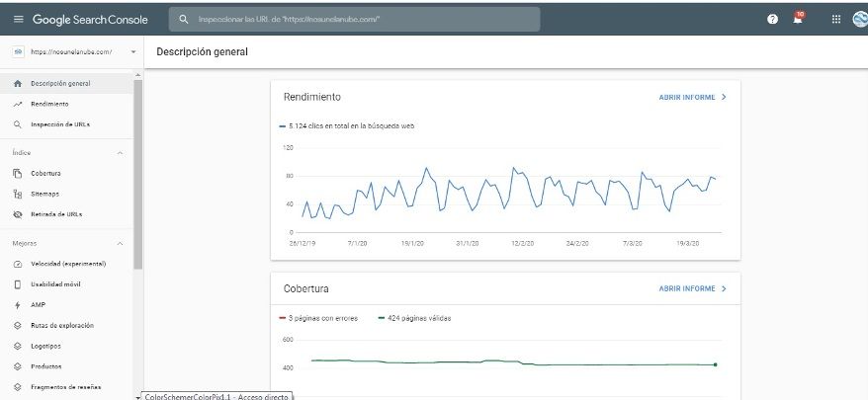Open notifications bell with 10 badge

(x=798, y=18)
